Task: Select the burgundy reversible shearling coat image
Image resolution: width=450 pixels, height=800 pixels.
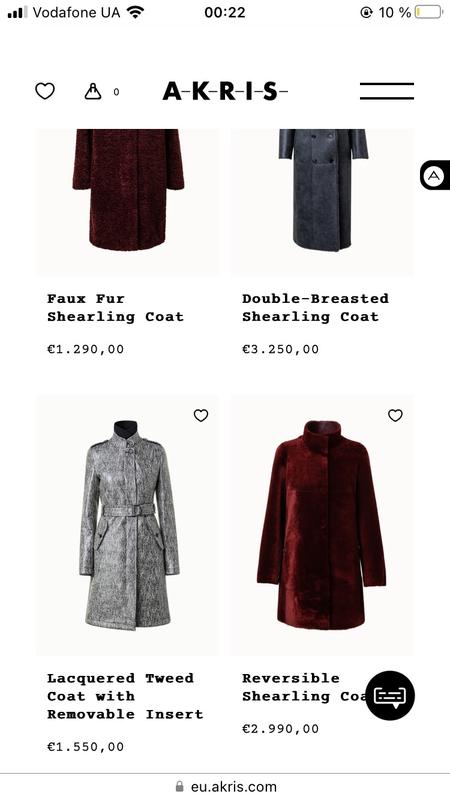Action: tap(322, 525)
